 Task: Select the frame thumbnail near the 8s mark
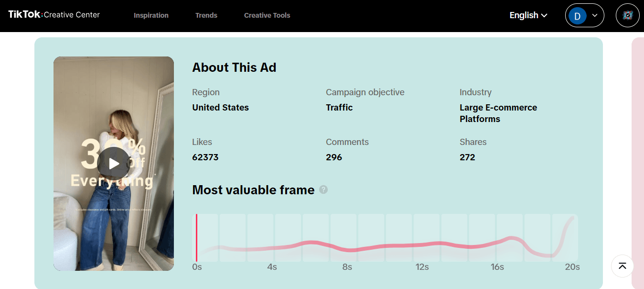point(343,237)
